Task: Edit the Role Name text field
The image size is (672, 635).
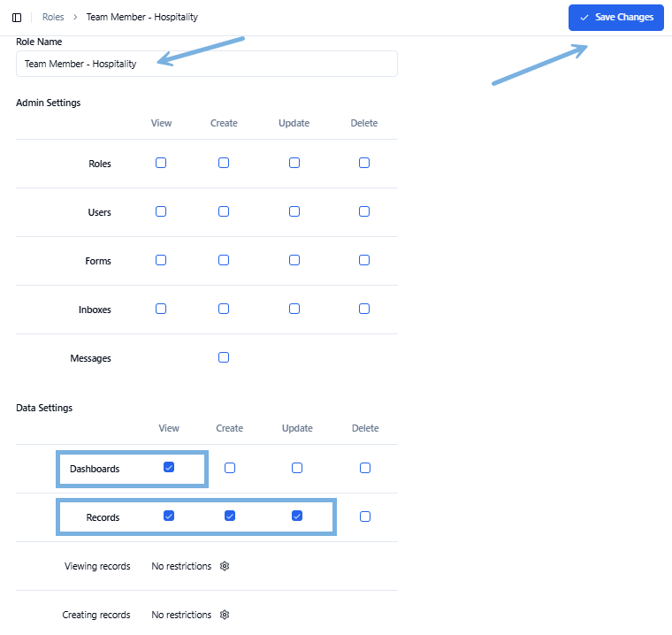Action: (x=207, y=64)
